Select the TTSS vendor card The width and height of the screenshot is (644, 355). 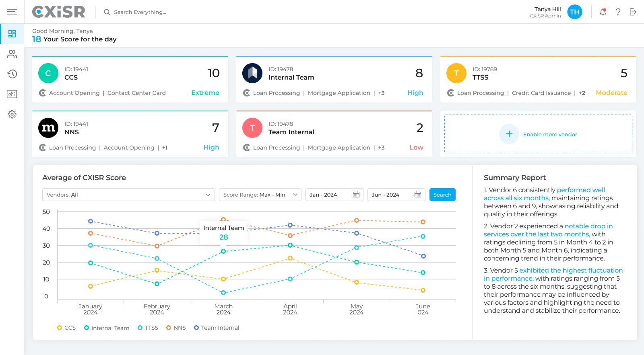538,80
